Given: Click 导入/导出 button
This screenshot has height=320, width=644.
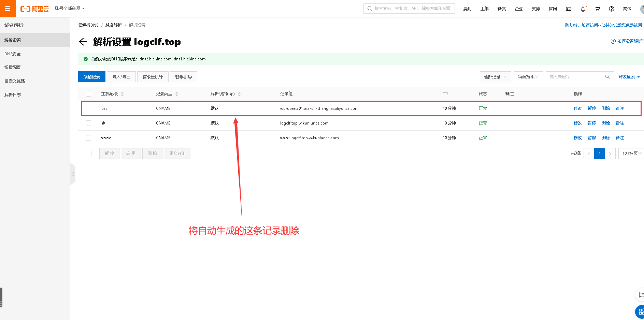Looking at the screenshot, I should (x=121, y=77).
